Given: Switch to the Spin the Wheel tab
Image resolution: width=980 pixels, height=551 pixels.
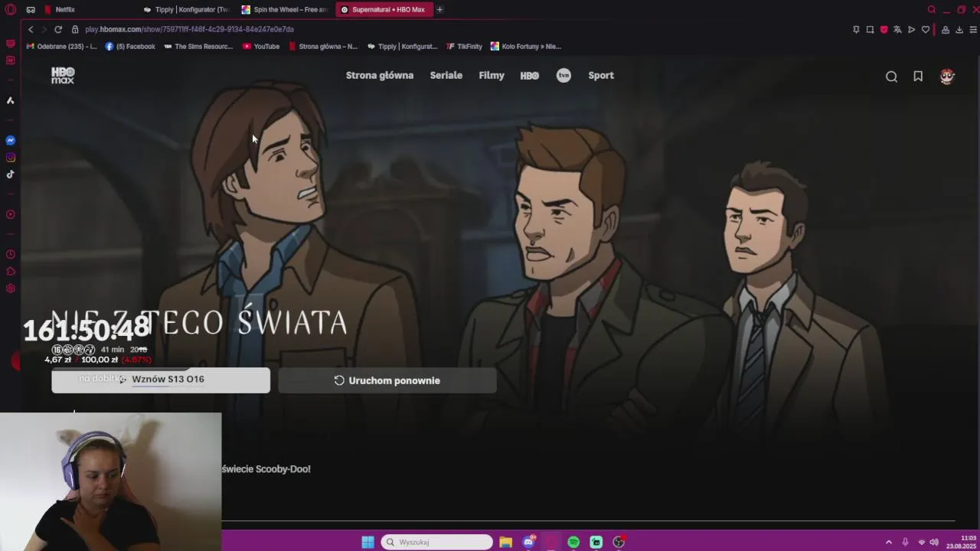Looking at the screenshot, I should 284,9.
